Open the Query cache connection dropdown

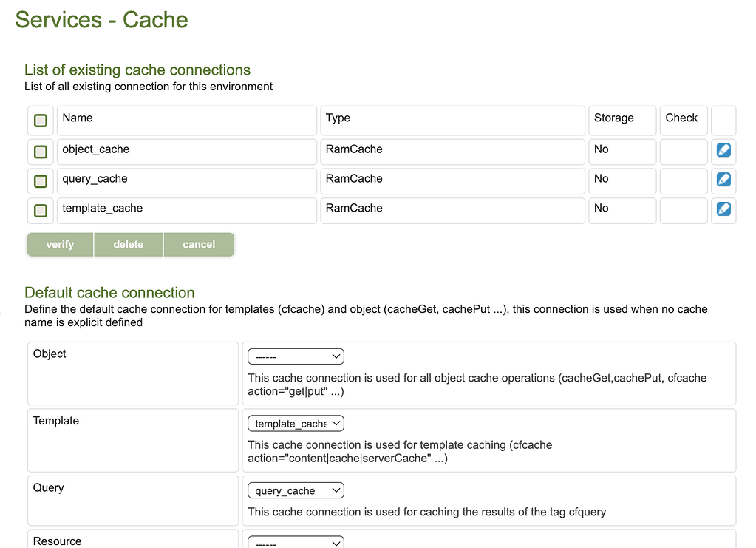(x=295, y=490)
